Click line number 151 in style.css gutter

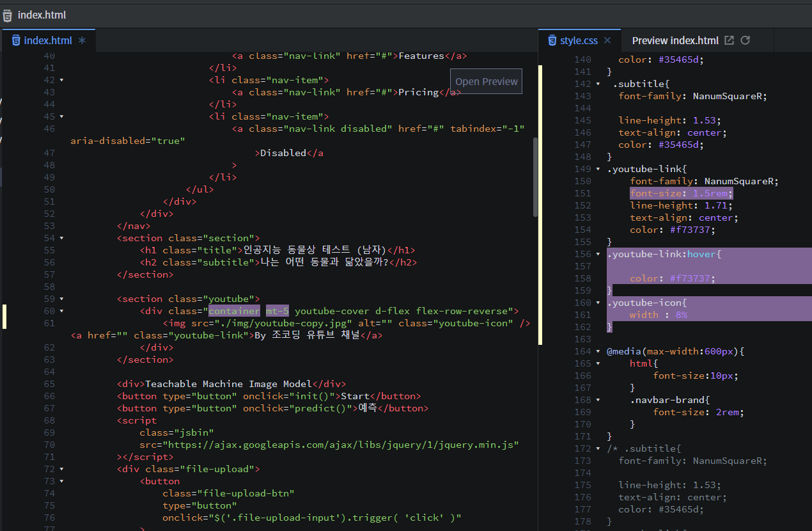coord(582,193)
